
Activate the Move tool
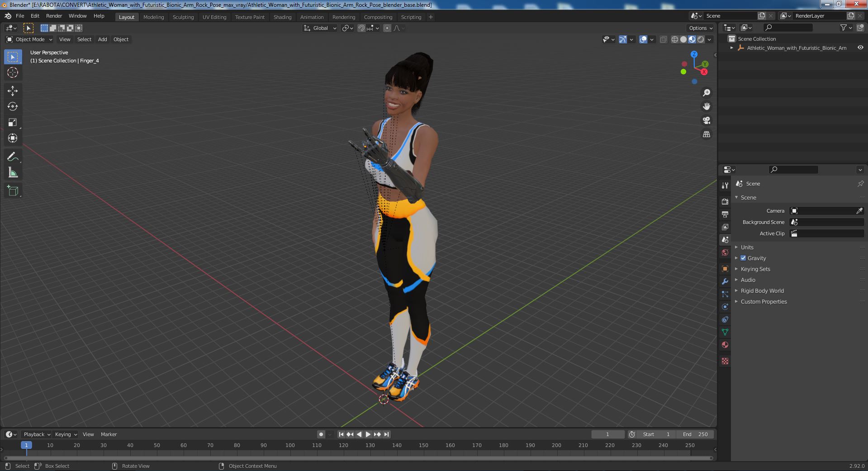(13, 91)
